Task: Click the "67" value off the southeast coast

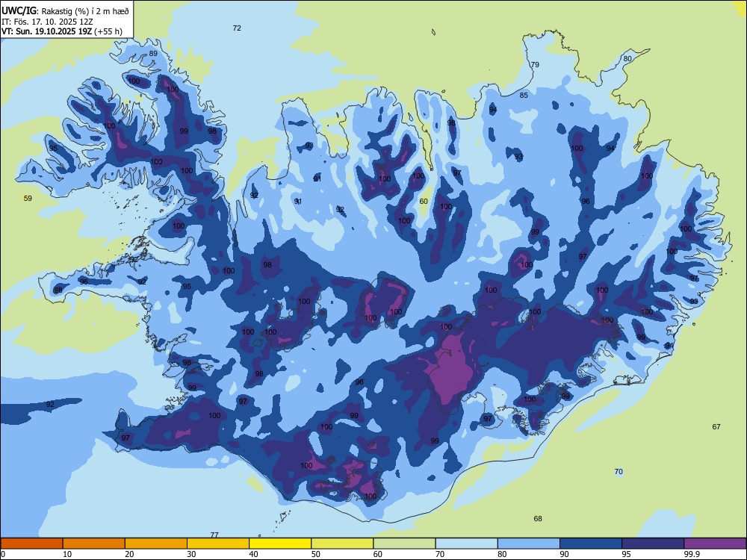Action: pos(716,426)
